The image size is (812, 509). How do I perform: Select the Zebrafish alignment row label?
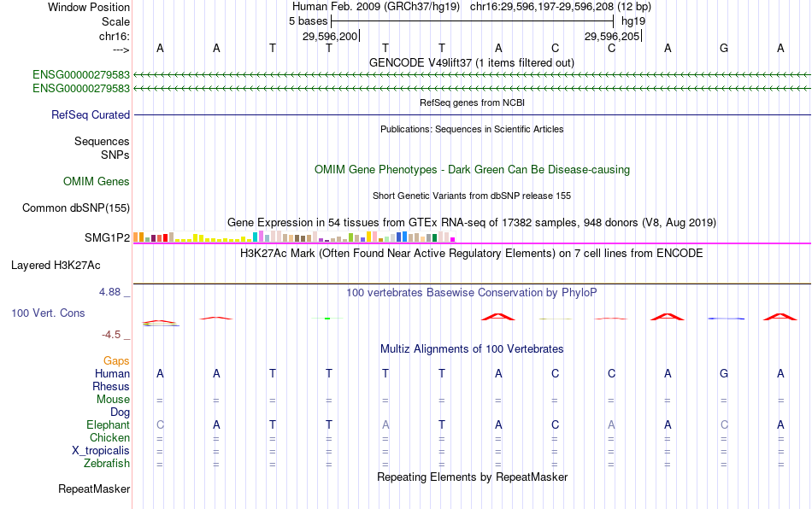(107, 464)
